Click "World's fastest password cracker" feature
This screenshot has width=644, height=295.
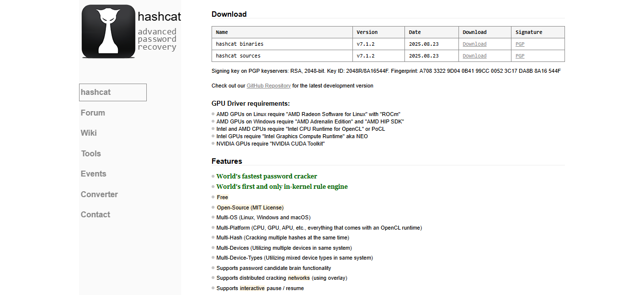267,177
